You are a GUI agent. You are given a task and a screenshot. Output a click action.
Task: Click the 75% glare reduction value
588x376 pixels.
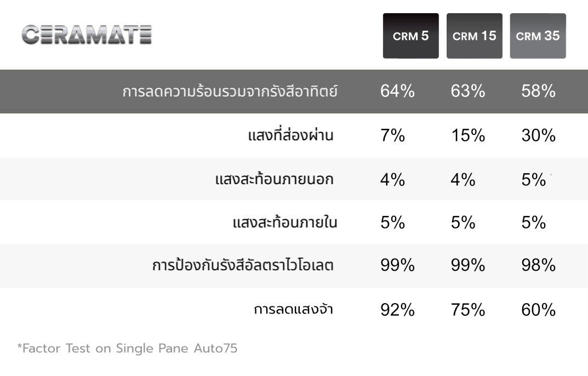point(467,310)
